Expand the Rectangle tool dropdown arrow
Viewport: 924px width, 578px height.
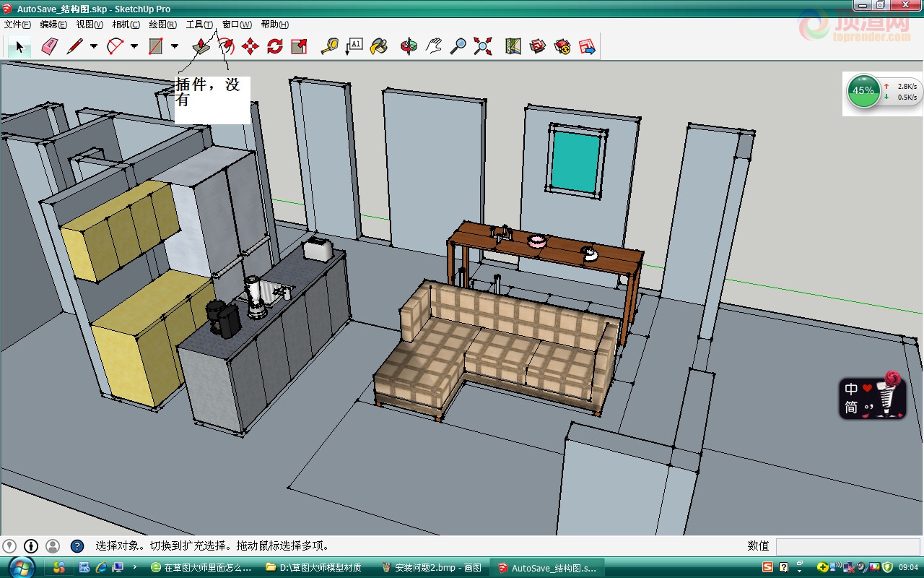tap(175, 47)
